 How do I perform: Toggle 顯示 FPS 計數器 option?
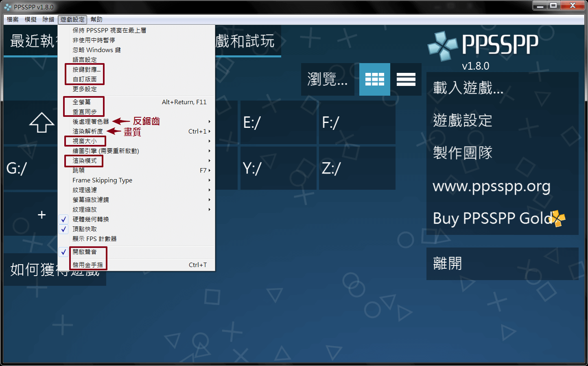point(136,239)
